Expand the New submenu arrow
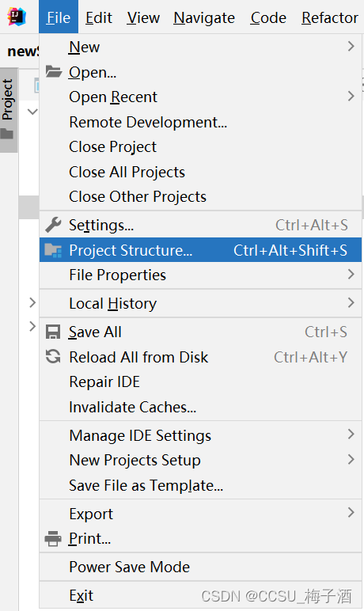The height and width of the screenshot is (611, 364). [351, 47]
